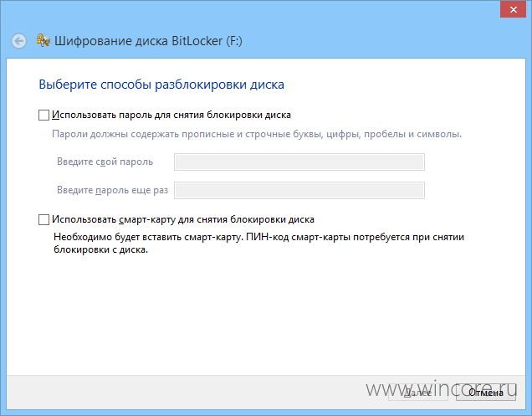Click the heading 'Выберите способы разблокировки диска'
The image size is (532, 416).
(161, 85)
